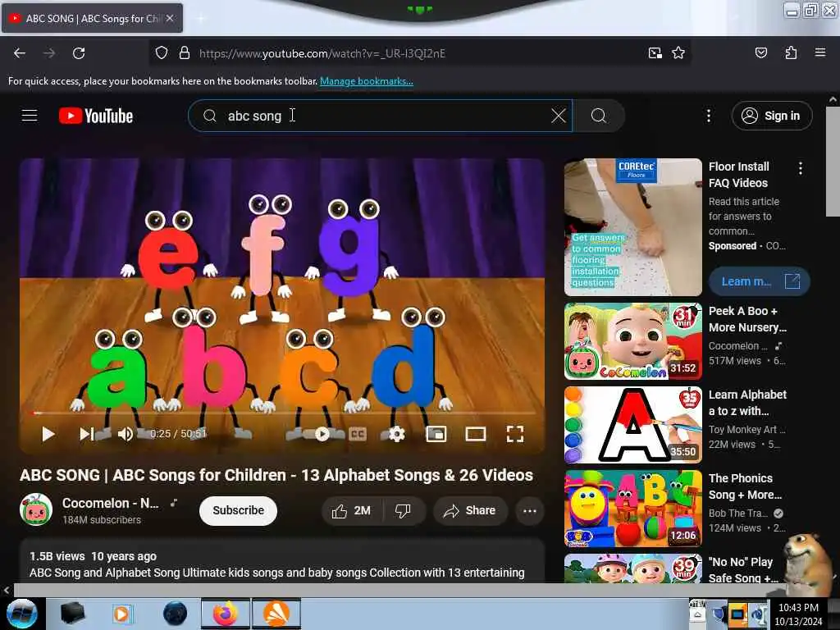Reload the current page
The image size is (840, 630).
[x=79, y=53]
